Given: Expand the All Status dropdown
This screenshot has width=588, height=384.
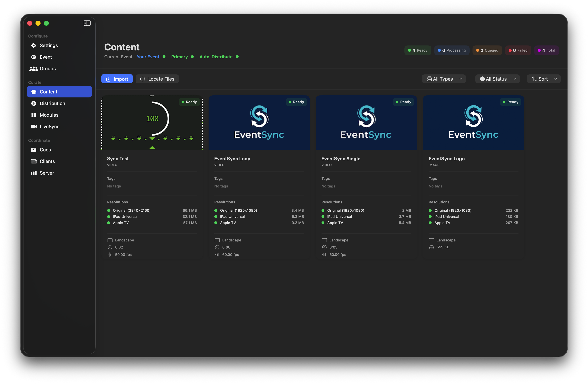Looking at the screenshot, I should point(497,79).
